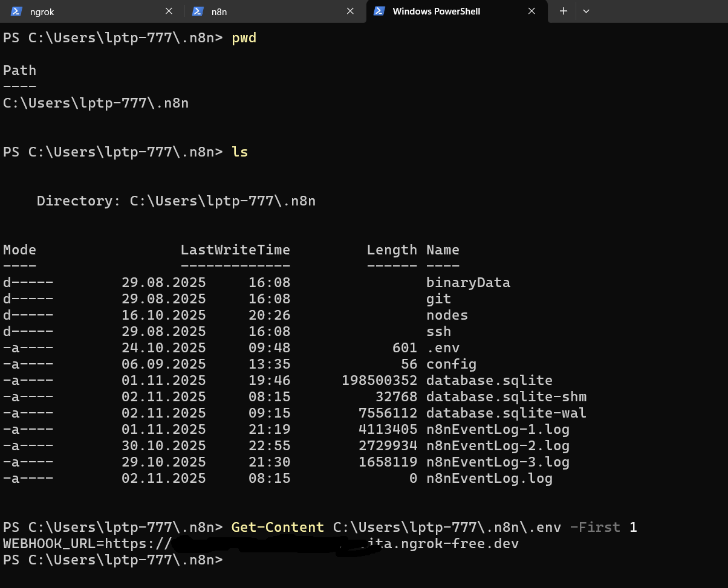Click the Get-Content command text
The width and height of the screenshot is (728, 588).
coord(277,527)
